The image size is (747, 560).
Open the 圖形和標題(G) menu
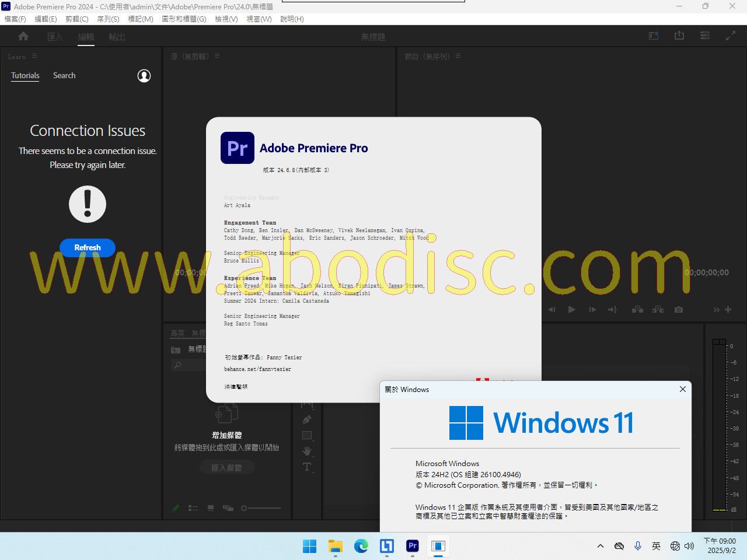click(x=184, y=19)
